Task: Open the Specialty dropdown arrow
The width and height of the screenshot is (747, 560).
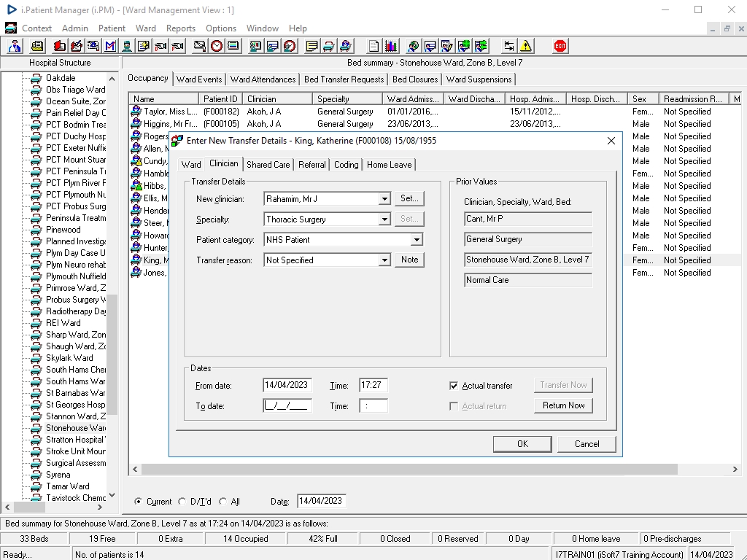Action: click(384, 219)
